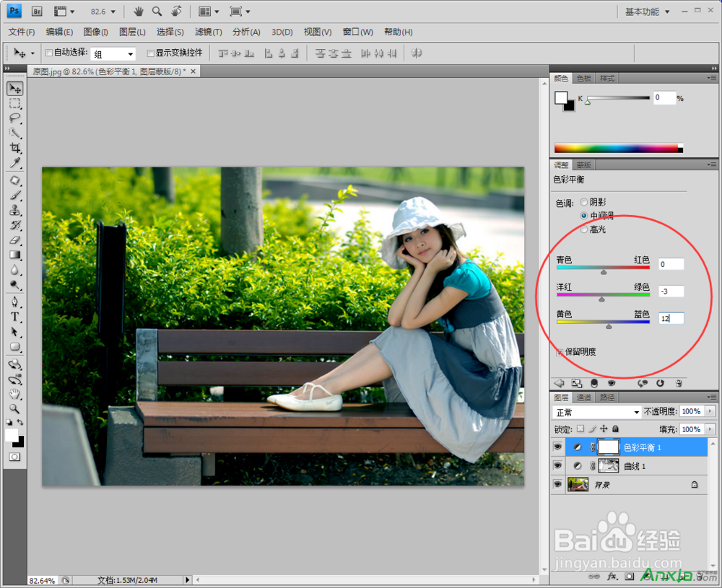Select the Spot Healing Brush tool
Viewport: 722px width, 588px height.
(x=14, y=180)
